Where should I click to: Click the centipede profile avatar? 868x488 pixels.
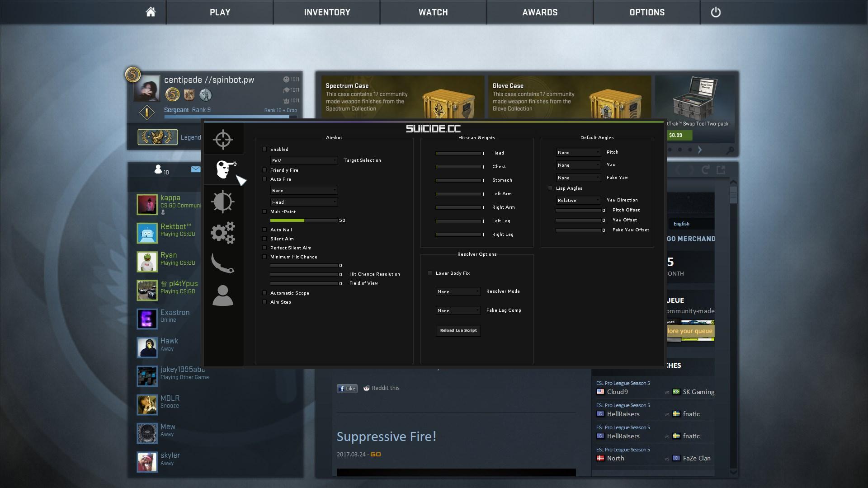147,89
